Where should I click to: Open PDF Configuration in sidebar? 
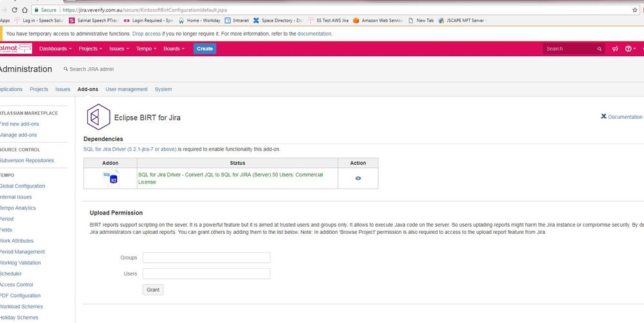coord(20,295)
